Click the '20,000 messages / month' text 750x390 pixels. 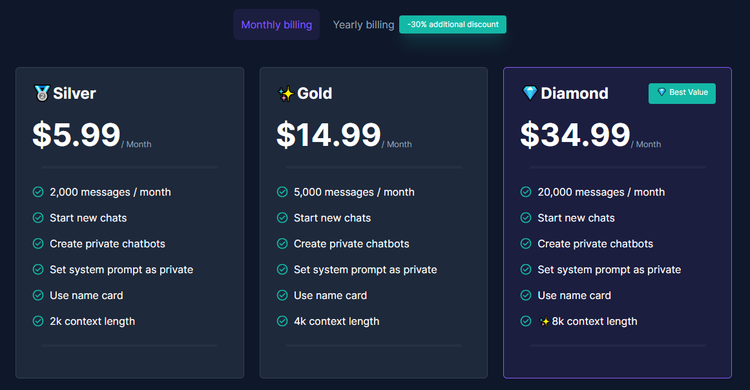pyautogui.click(x=601, y=192)
